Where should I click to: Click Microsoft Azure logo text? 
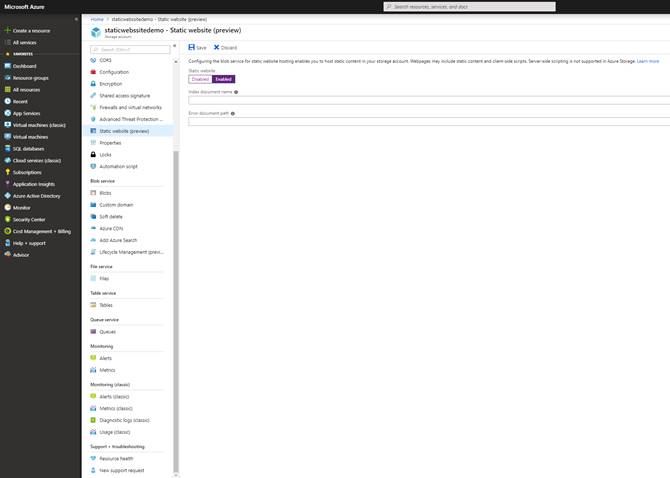tap(24, 7)
